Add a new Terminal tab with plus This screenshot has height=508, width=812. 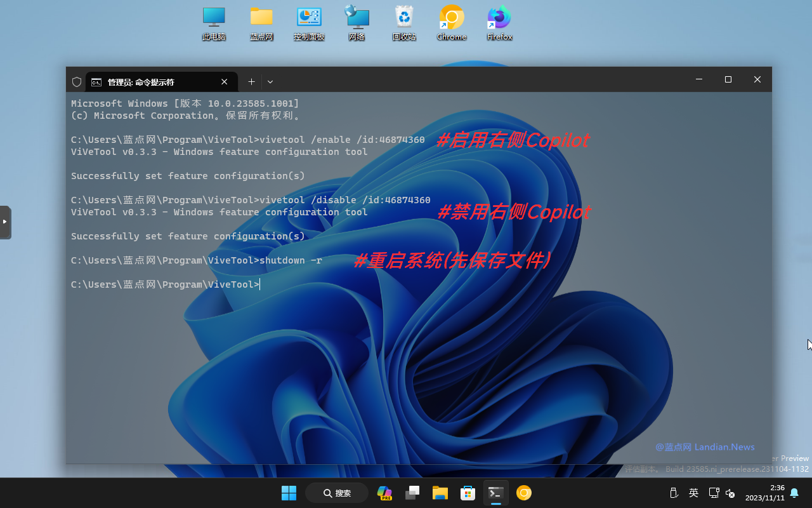[251, 82]
